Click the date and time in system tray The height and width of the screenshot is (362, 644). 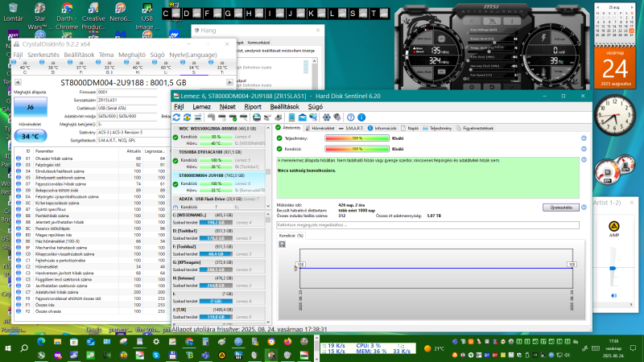point(613,348)
